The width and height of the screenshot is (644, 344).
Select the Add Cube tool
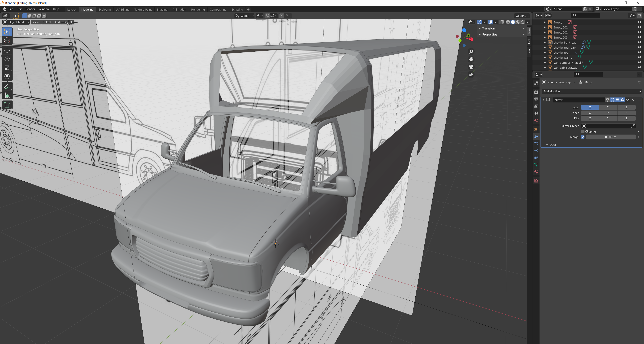7,105
